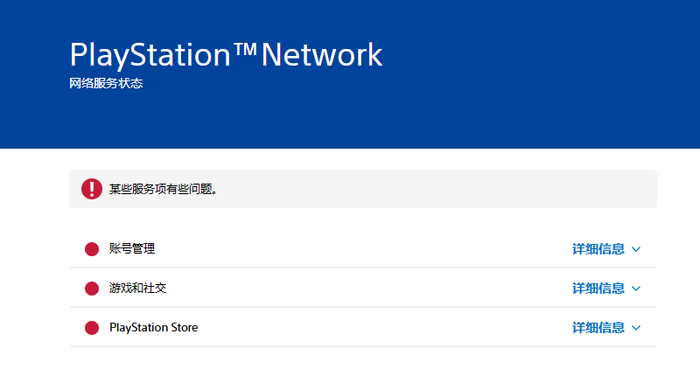Click the 网络服务状态 subtitle text
Screen dimensions: 700x376
(x=106, y=84)
